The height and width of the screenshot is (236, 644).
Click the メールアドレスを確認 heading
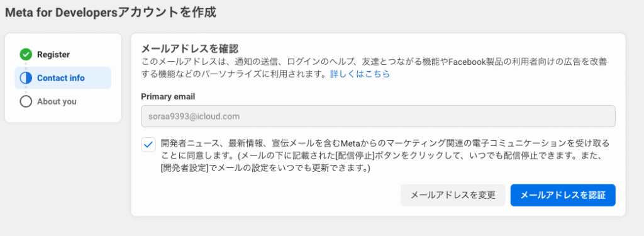point(190,49)
